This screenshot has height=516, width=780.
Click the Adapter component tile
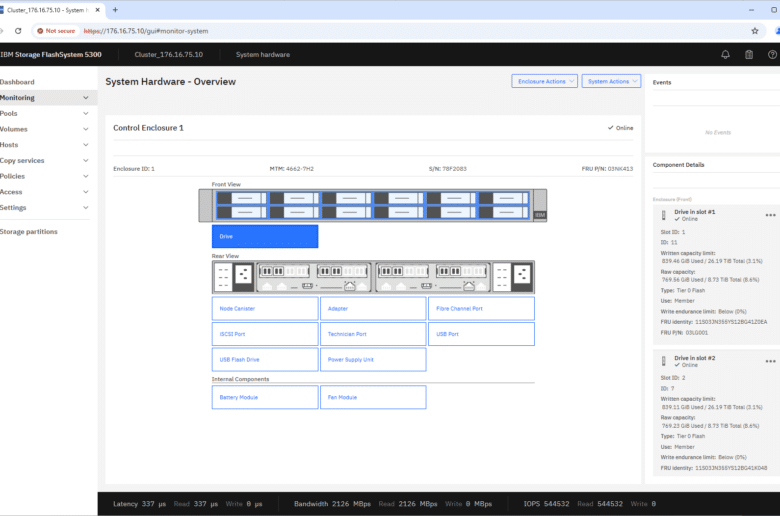(x=373, y=309)
